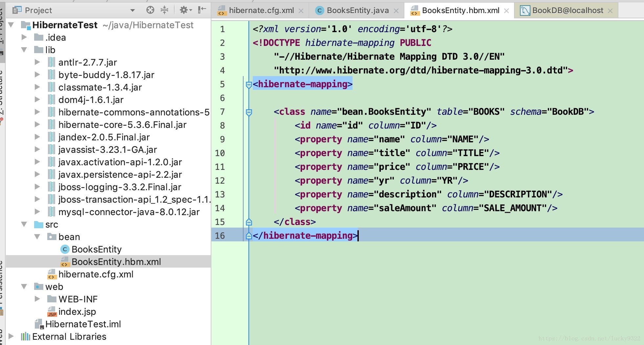Expand the .idea folder
The width and height of the screenshot is (644, 345).
click(x=24, y=37)
